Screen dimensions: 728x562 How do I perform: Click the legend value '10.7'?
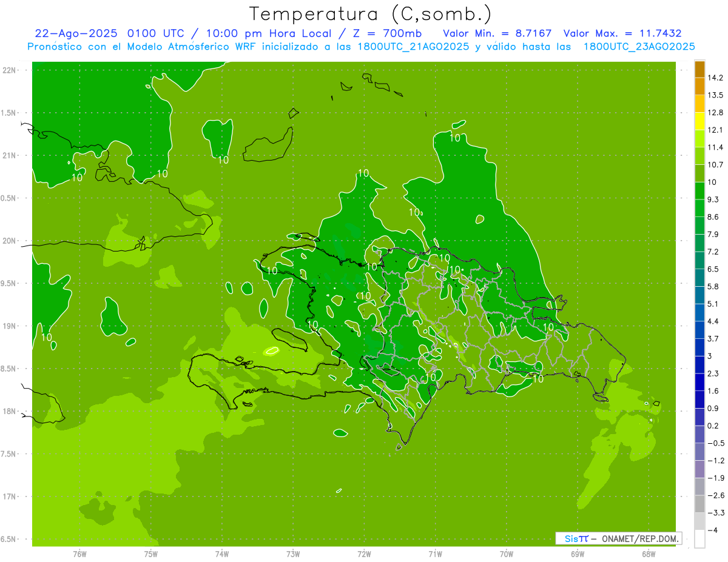point(715,165)
